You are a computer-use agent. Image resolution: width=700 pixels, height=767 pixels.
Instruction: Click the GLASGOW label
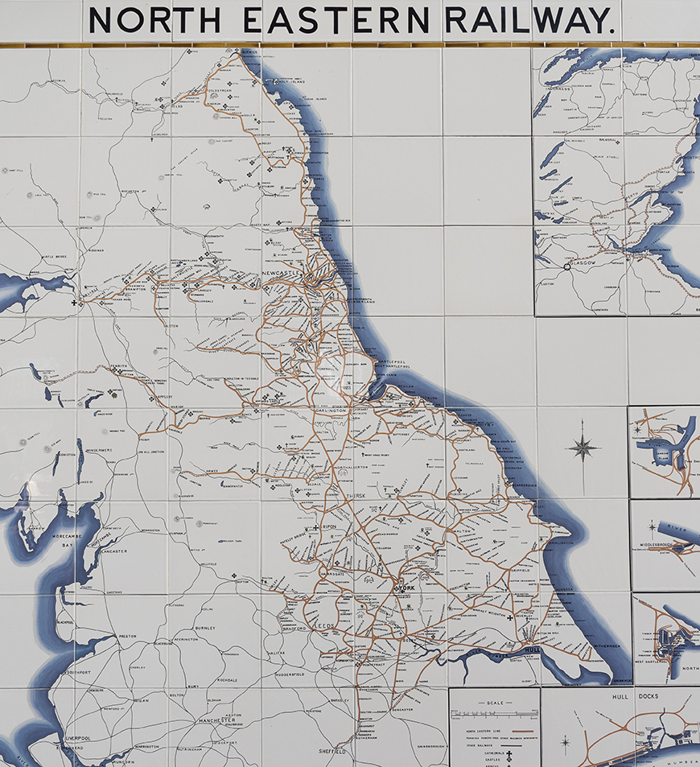click(585, 262)
